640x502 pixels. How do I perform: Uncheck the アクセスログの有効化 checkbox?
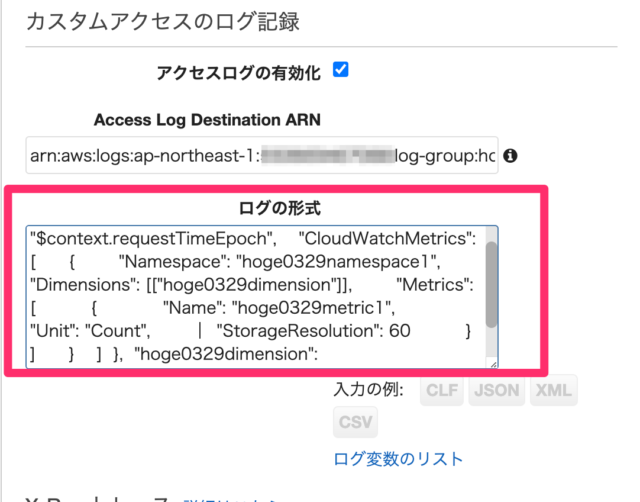click(340, 69)
